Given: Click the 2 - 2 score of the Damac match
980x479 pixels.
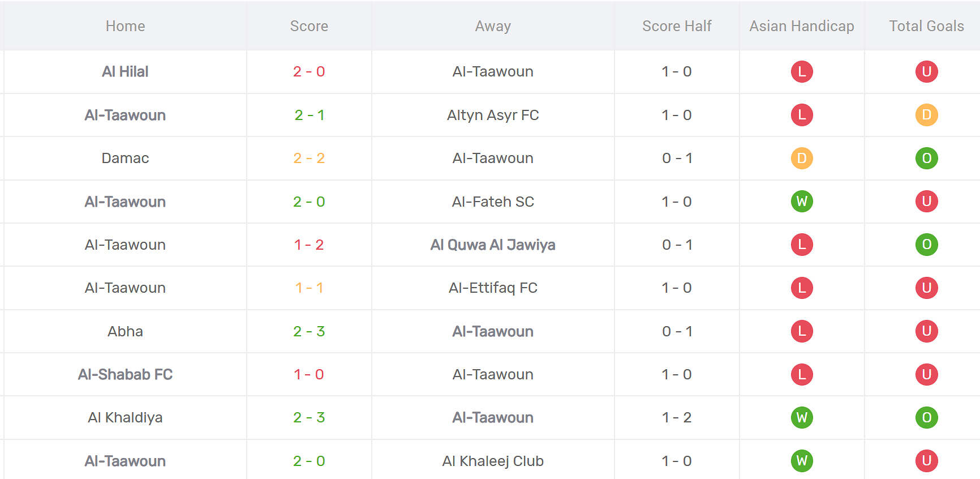Looking at the screenshot, I should 309,158.
